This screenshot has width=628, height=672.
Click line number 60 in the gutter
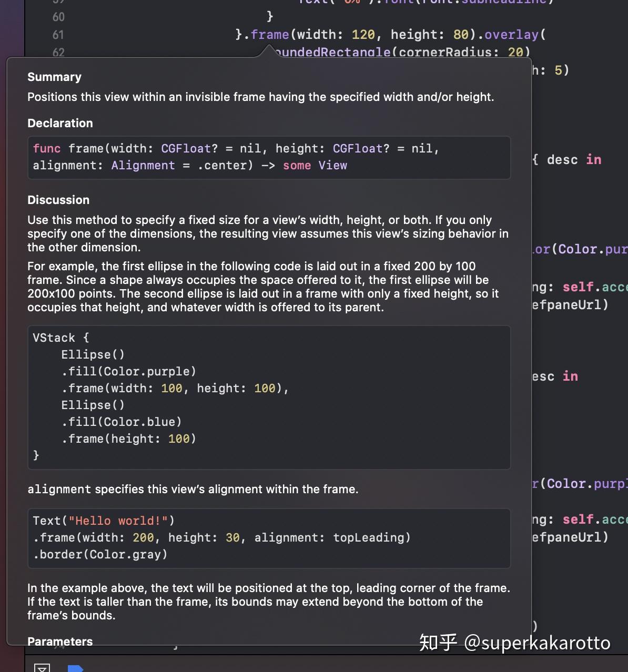58,17
